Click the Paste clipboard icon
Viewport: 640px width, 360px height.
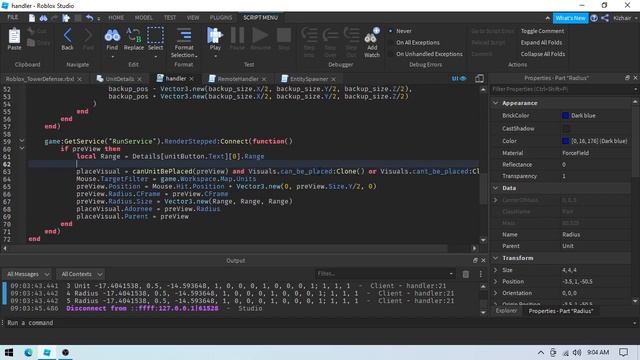click(14, 36)
